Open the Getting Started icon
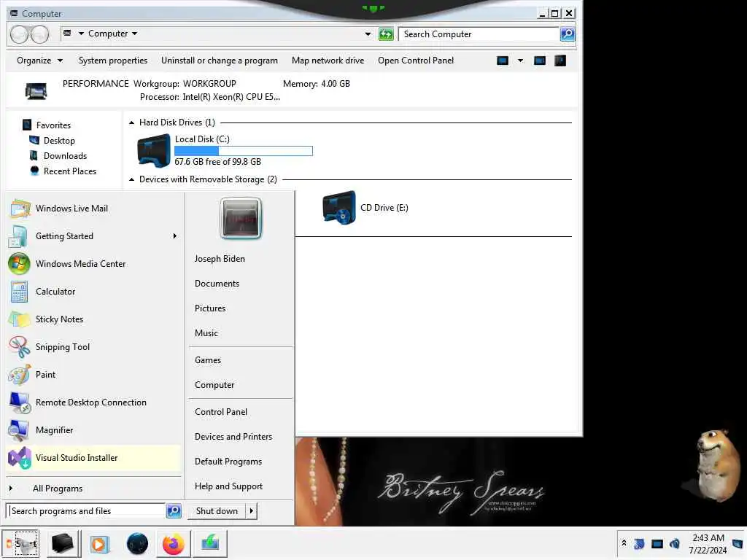This screenshot has height=560, width=747. coord(19,236)
